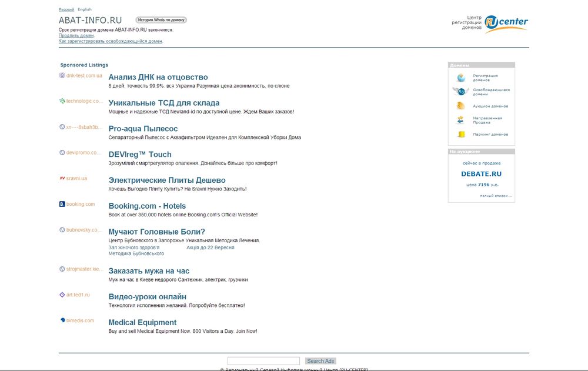Viewport: 588px width, 371px height.
Task: Open Электрические Плиты Дешево listing
Action: click(167, 180)
